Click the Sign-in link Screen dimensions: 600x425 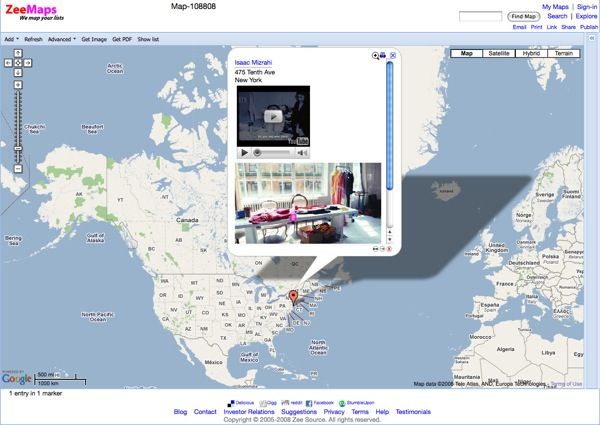[587, 7]
